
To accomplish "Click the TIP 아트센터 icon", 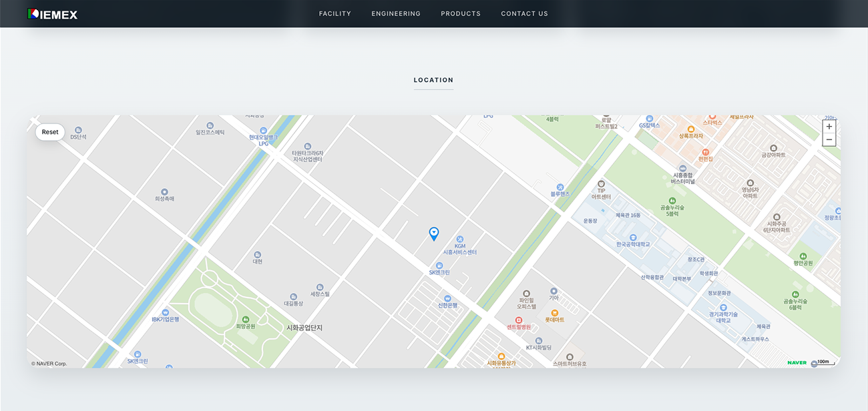I will point(601,183).
